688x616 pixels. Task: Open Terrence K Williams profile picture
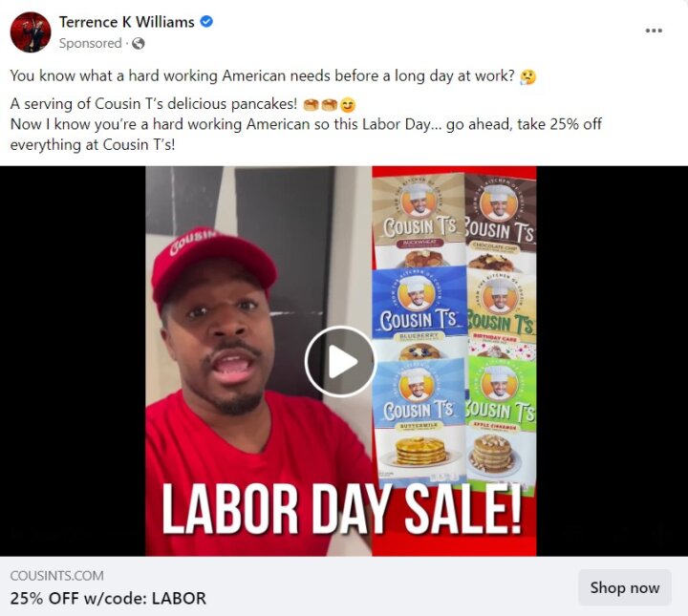pos(31,32)
